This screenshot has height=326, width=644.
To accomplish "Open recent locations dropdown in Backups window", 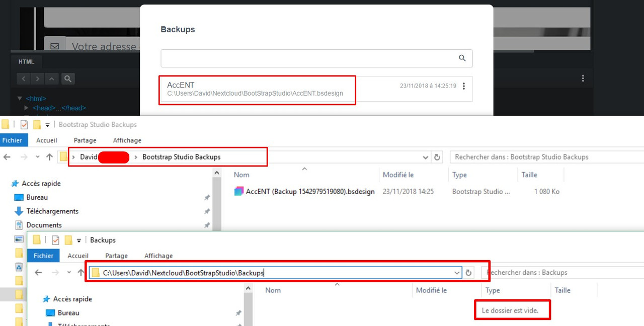I will [x=69, y=272].
